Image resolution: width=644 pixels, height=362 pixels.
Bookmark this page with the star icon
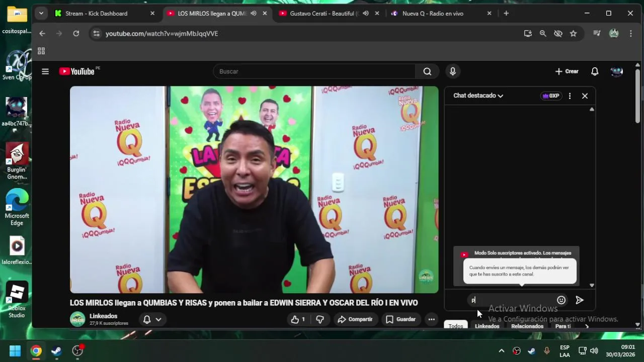tap(573, 33)
